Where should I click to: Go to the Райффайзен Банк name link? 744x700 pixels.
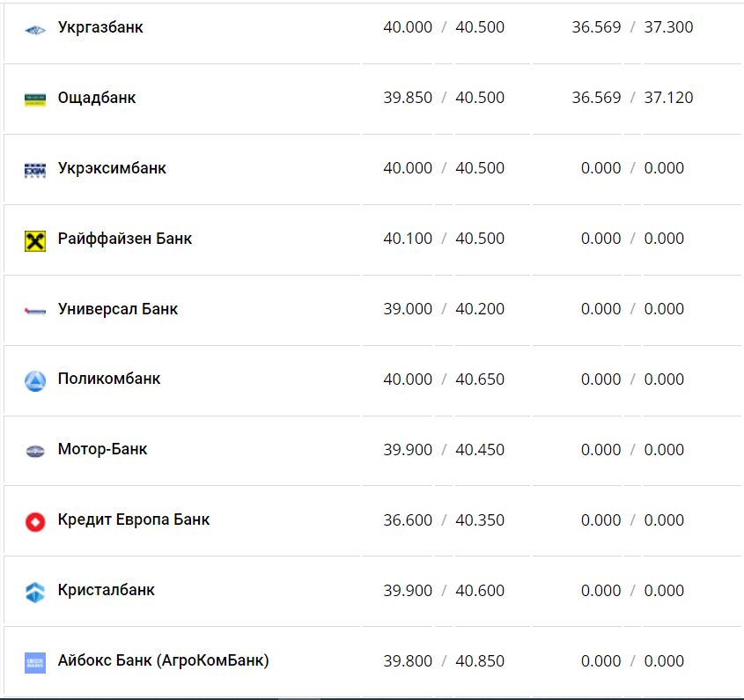click(125, 239)
